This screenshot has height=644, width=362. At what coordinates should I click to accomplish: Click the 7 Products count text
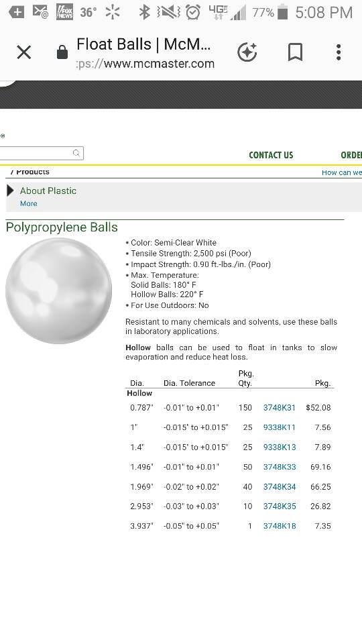pos(29,172)
